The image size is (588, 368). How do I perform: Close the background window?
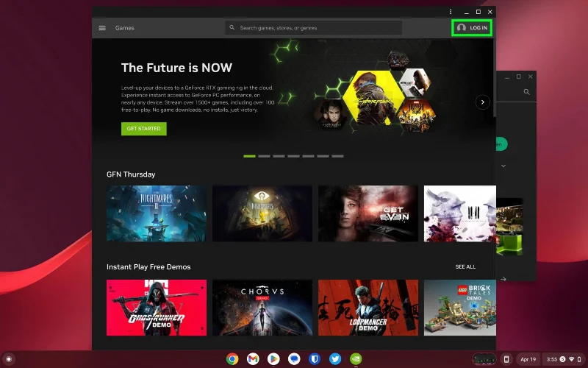(530, 77)
